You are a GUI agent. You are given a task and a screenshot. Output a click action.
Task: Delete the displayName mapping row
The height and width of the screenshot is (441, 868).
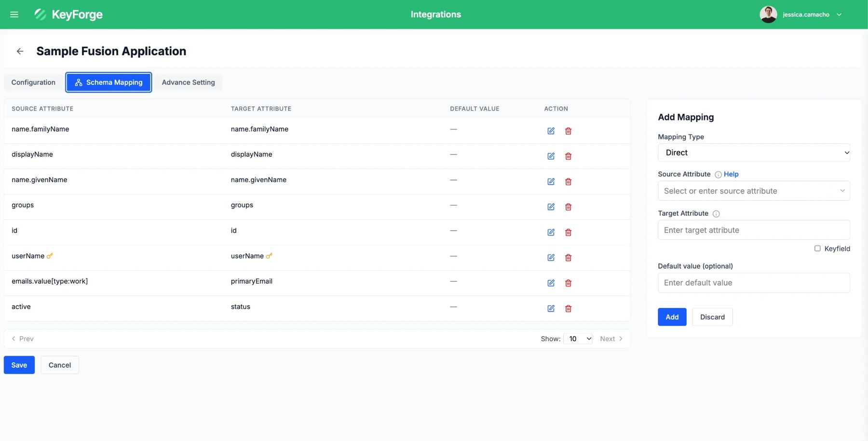coord(568,156)
